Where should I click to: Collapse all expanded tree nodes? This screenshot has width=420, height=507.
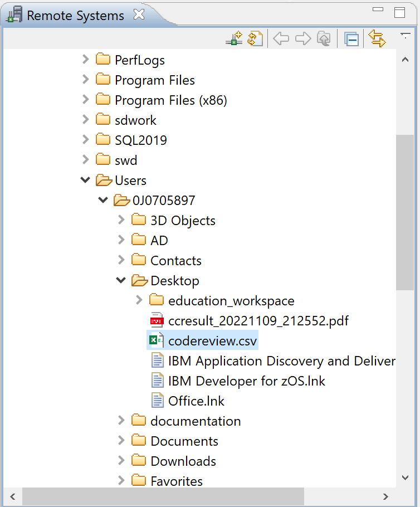pos(351,38)
